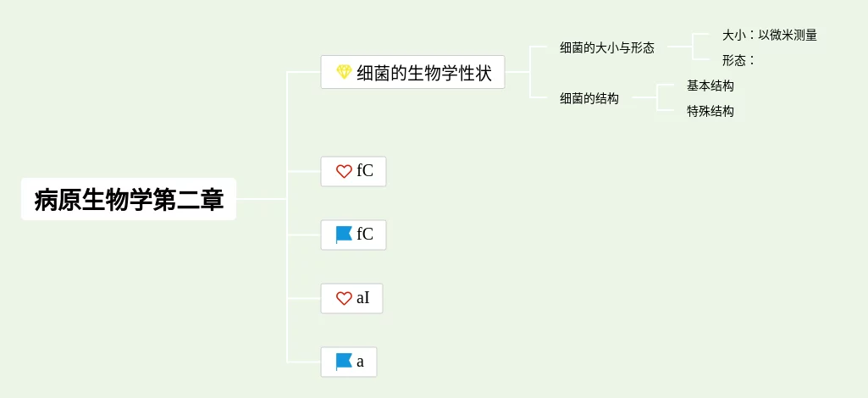
Task: Select the second fC node text
Action: 365,235
